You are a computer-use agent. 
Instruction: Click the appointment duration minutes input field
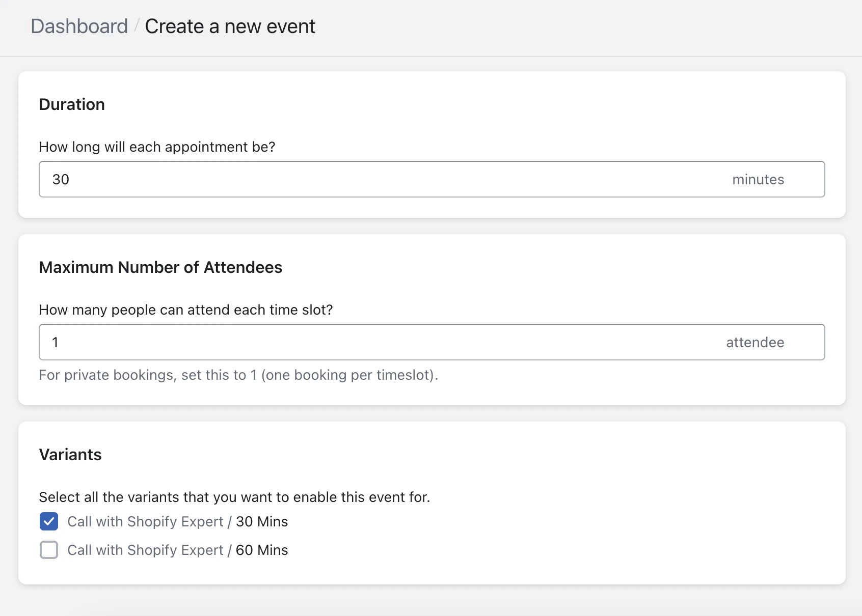432,179
